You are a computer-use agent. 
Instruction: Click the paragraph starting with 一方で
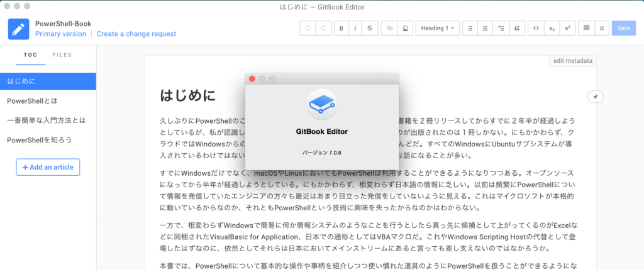click(370, 237)
